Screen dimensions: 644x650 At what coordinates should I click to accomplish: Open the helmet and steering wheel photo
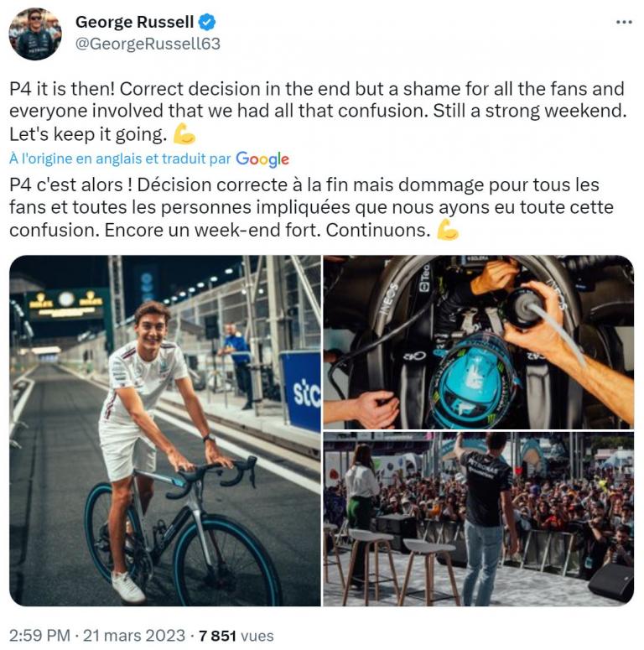pyautogui.click(x=478, y=342)
